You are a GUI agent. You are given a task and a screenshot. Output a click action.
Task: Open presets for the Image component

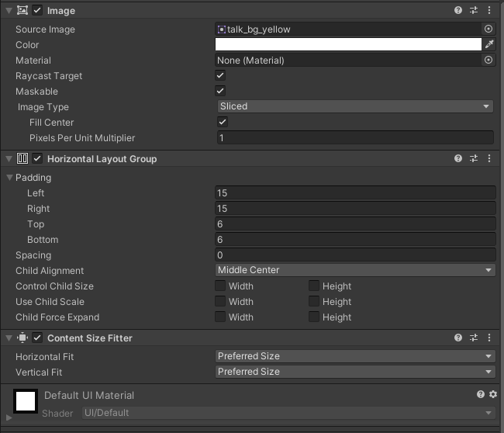pyautogui.click(x=474, y=10)
